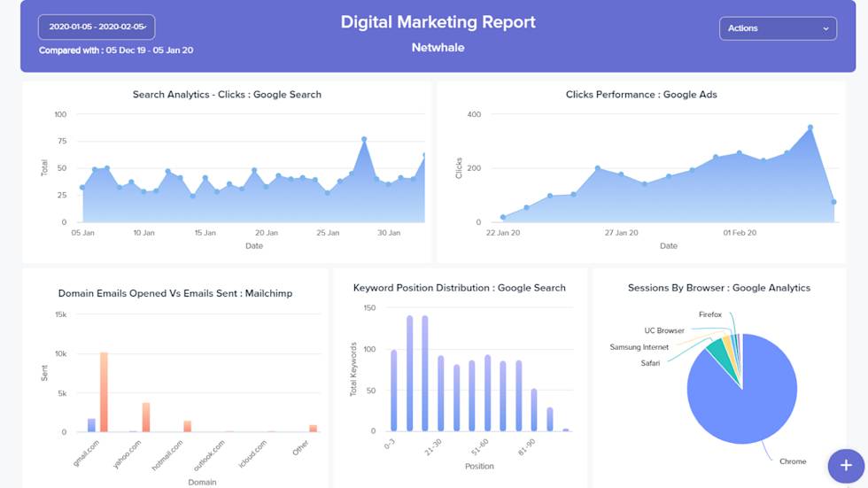868x488 pixels.
Task: Click 'Compared with : 05 Dec 19 - 05 Jan 20' text
Action: coord(116,50)
